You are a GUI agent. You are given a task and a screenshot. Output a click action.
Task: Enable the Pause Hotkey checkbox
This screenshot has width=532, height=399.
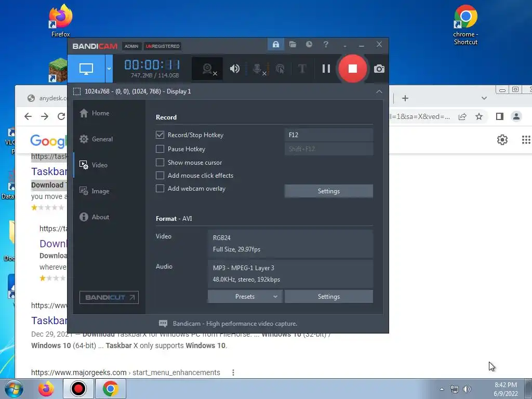[x=160, y=149]
